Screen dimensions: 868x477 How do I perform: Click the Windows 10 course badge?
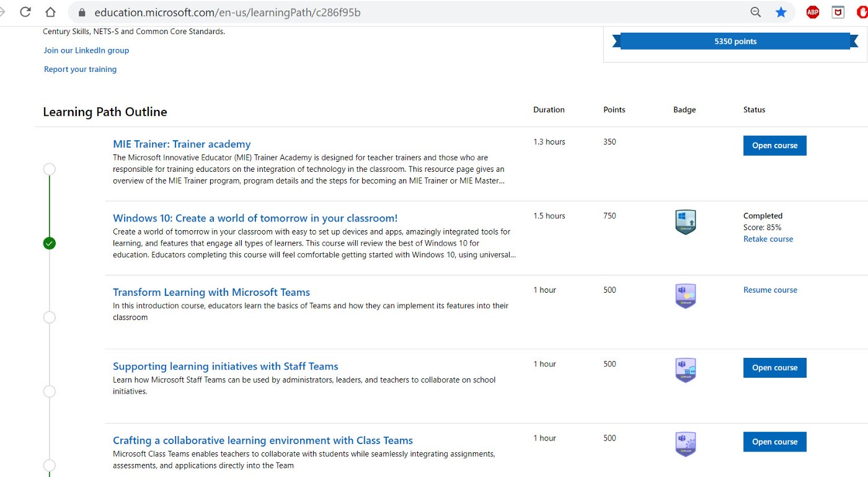(x=685, y=221)
